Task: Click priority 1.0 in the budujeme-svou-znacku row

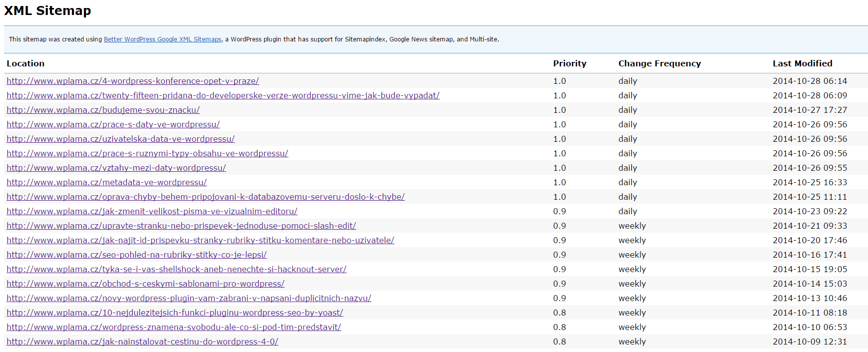Action: tap(560, 110)
